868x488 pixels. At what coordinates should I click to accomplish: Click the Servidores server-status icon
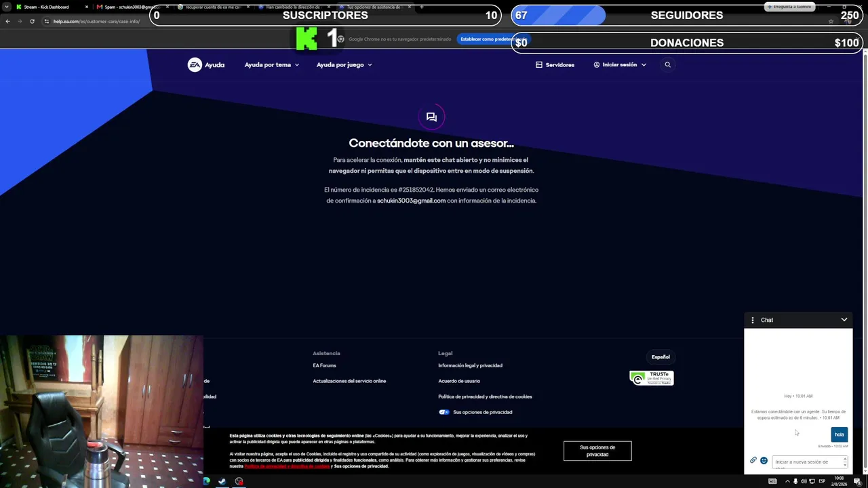point(539,64)
